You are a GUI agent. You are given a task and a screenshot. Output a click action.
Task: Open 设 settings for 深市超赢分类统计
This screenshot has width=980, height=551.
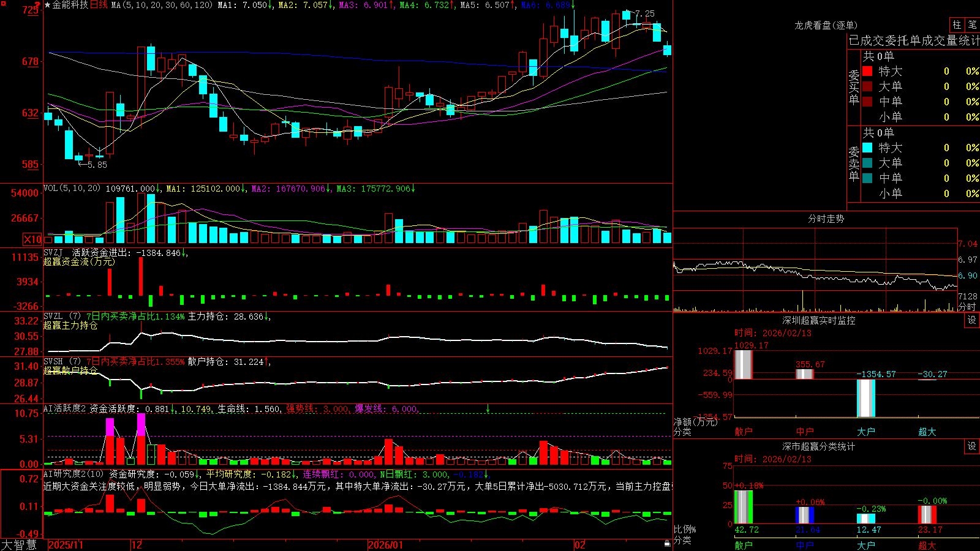[972, 446]
